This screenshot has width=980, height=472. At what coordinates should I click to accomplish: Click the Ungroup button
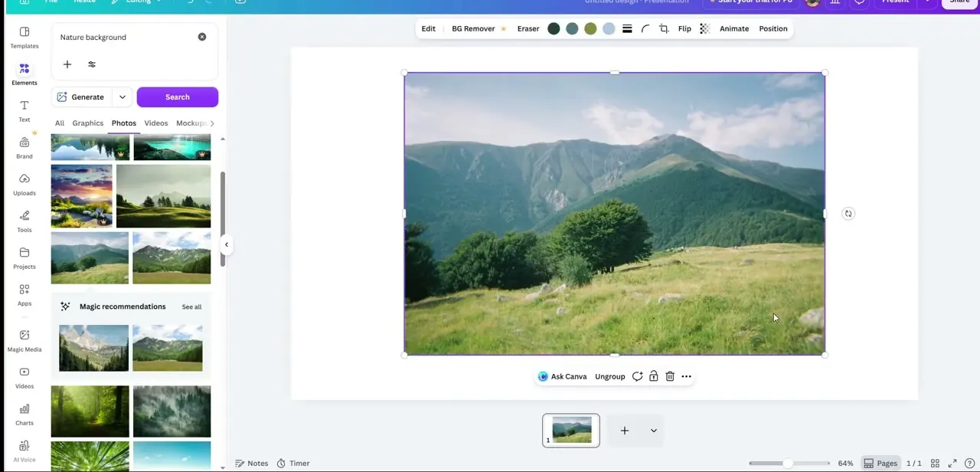pyautogui.click(x=610, y=377)
